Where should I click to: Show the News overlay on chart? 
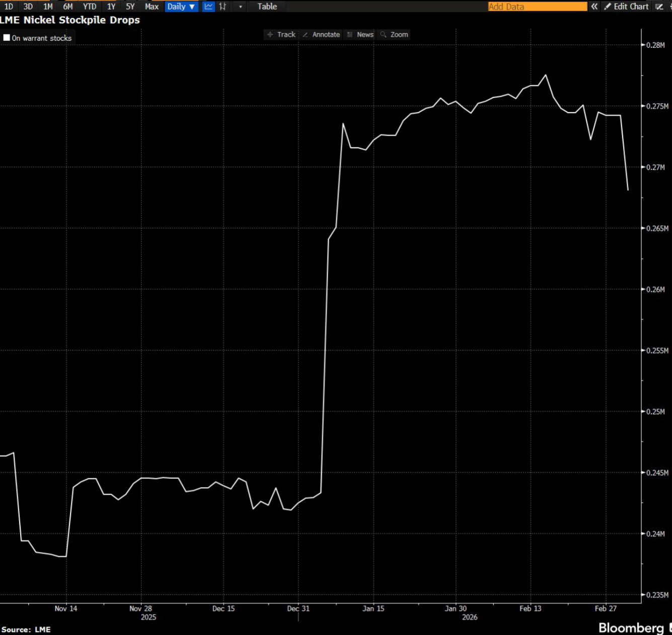point(360,35)
